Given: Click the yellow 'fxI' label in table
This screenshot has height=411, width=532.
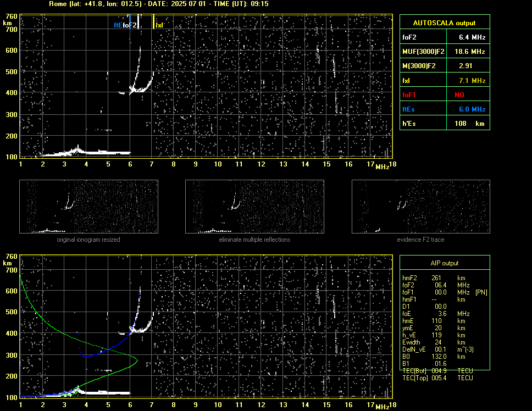Looking at the screenshot, I should pyautogui.click(x=406, y=81).
